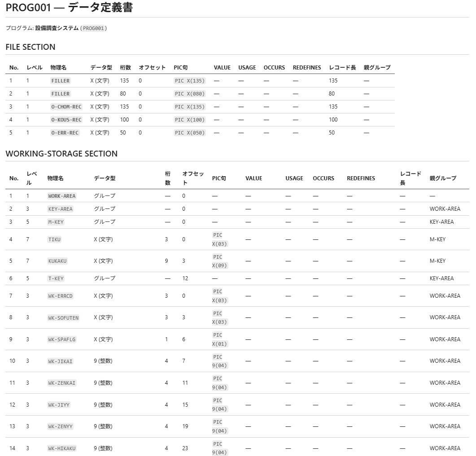Click the O-CHOM-REC name cell
The image size is (476, 456).
click(x=66, y=107)
